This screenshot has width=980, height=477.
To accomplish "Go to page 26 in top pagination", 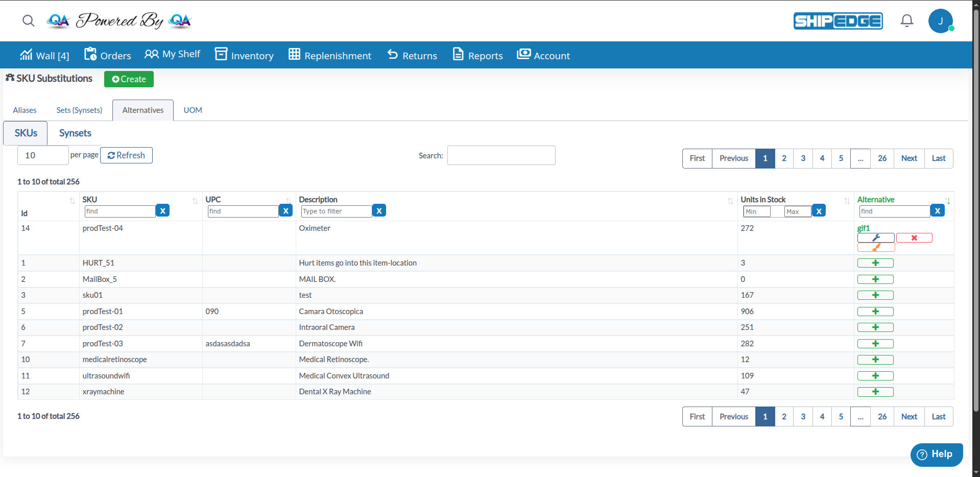I will point(882,158).
